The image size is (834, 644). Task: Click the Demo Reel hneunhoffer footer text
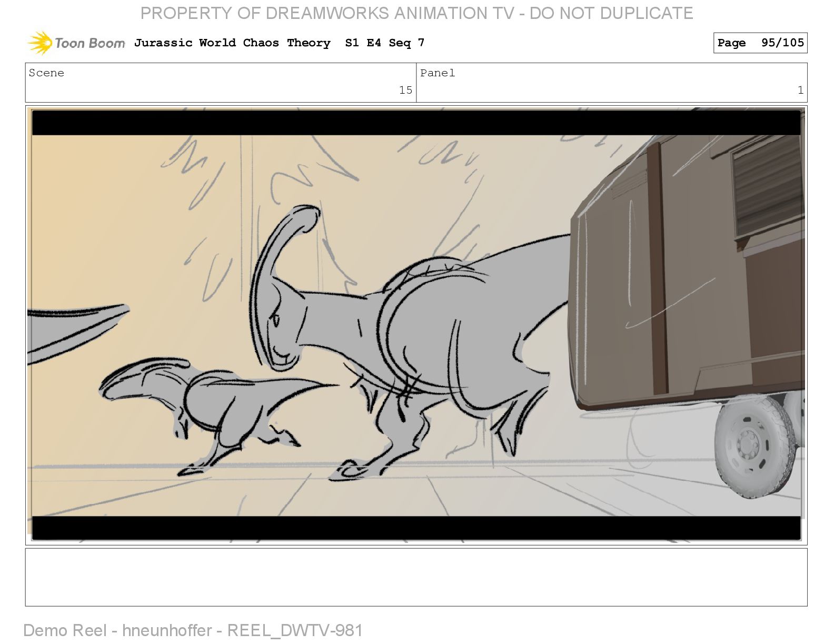tap(193, 630)
